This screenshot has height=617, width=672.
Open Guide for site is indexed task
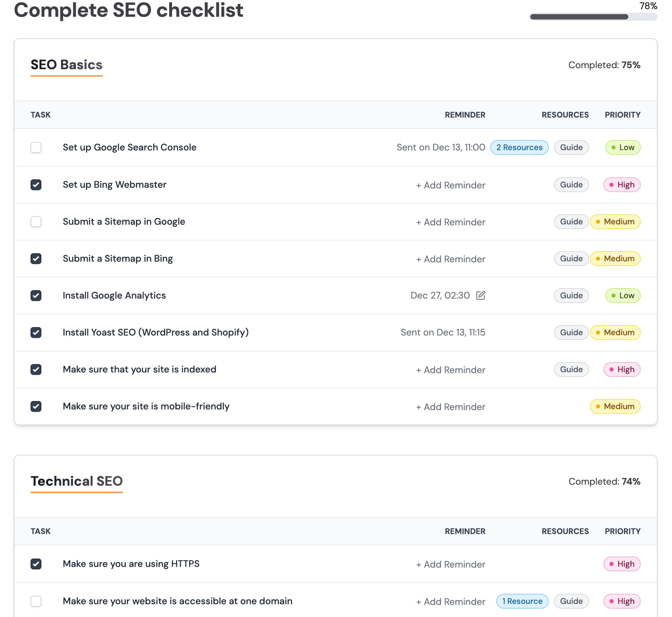coord(572,369)
